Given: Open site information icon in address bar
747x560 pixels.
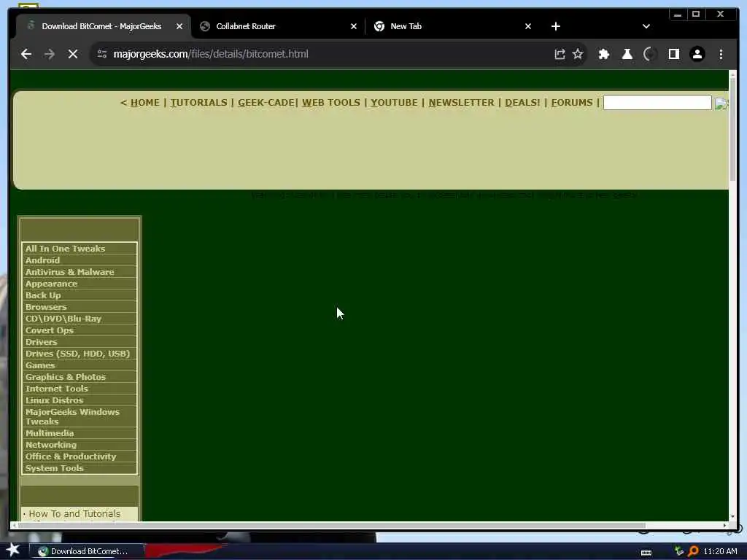Looking at the screenshot, I should 102,54.
